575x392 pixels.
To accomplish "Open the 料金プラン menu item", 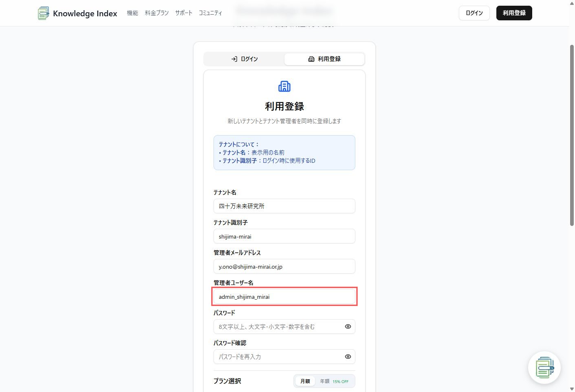I will pos(157,13).
